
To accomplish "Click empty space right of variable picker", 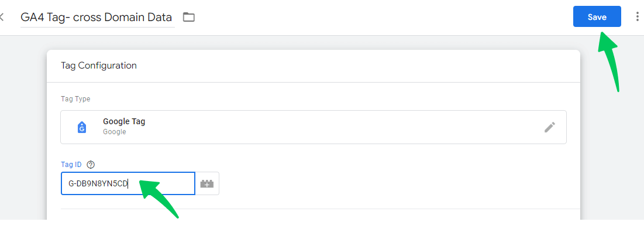I will point(390,183).
